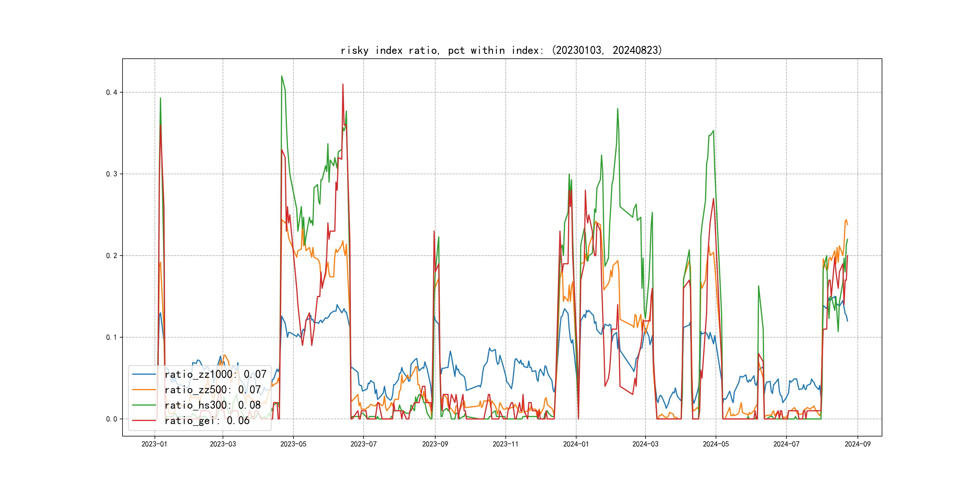Click the 2023-01 x-axis tick label
The width and height of the screenshot is (980, 490).
(x=155, y=444)
